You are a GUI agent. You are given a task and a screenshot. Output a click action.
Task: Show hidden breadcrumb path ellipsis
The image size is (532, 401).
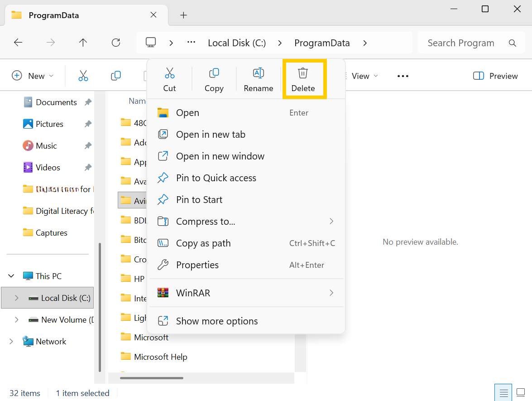pos(192,43)
